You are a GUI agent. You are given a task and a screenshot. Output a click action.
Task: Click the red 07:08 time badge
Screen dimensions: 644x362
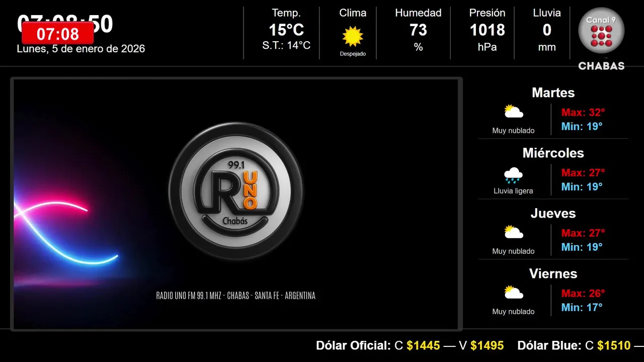point(58,34)
